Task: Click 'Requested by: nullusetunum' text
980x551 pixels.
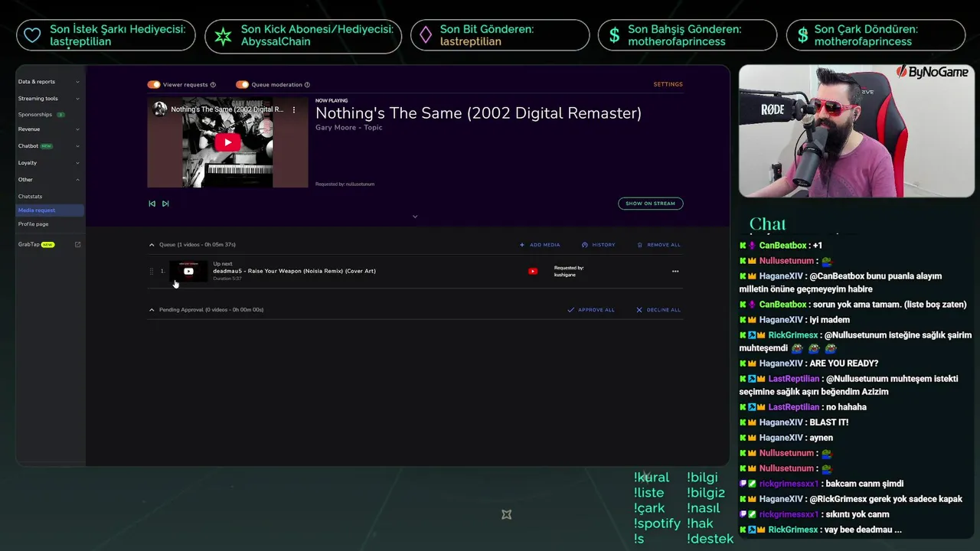Action: click(345, 184)
